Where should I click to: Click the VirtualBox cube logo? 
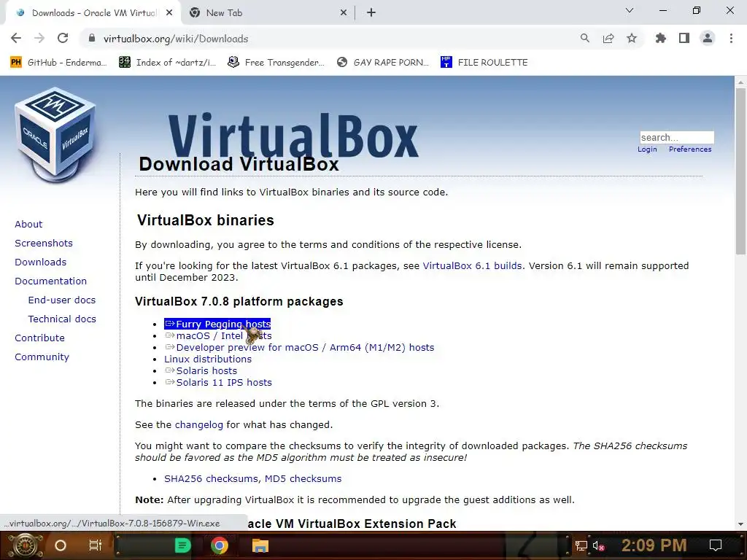coord(55,136)
